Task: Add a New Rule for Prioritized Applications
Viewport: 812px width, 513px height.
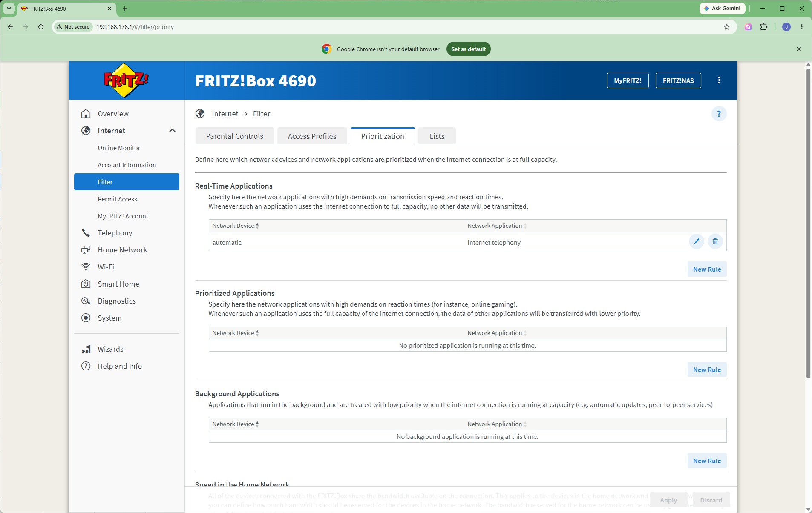Action: point(707,370)
